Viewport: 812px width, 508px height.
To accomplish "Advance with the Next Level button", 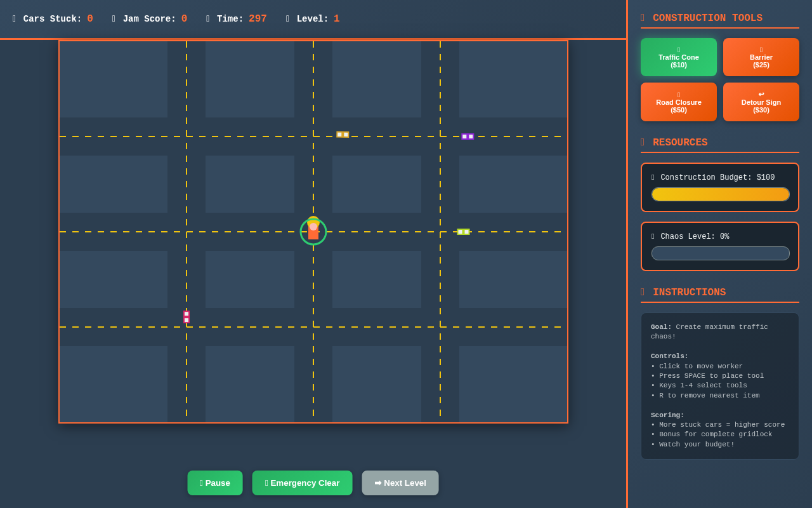I will 400,483.
